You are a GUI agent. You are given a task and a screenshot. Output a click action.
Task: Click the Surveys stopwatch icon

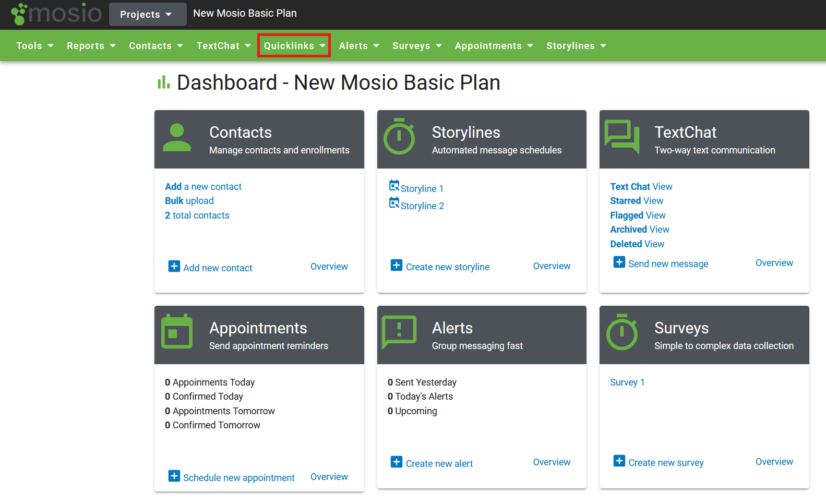pyautogui.click(x=622, y=332)
